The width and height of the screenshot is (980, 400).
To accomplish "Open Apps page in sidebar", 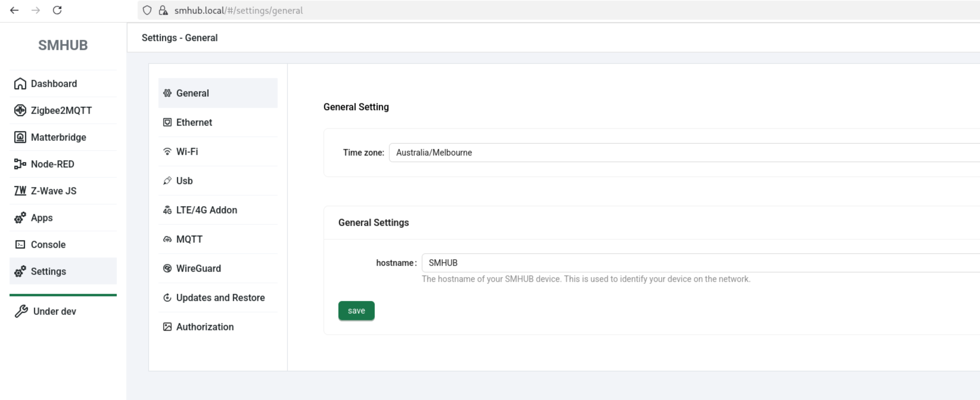I will point(42,218).
